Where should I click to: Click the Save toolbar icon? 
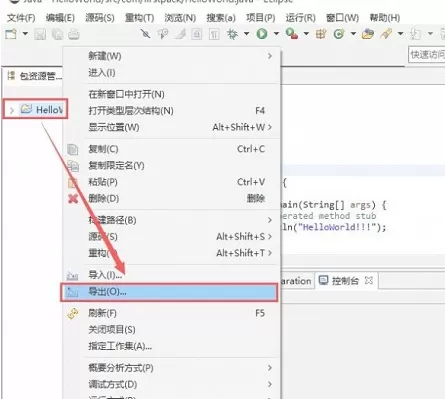[40, 34]
